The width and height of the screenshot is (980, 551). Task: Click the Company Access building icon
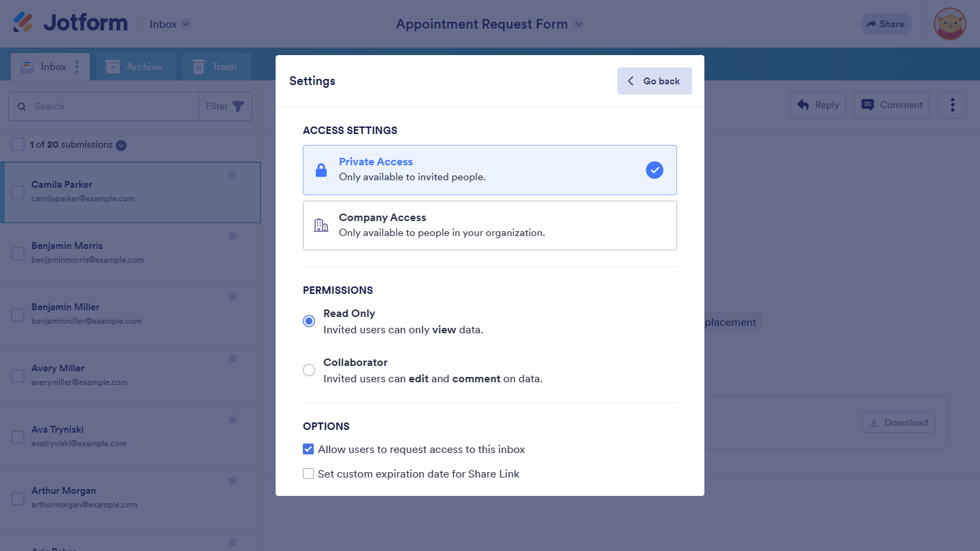tap(321, 225)
